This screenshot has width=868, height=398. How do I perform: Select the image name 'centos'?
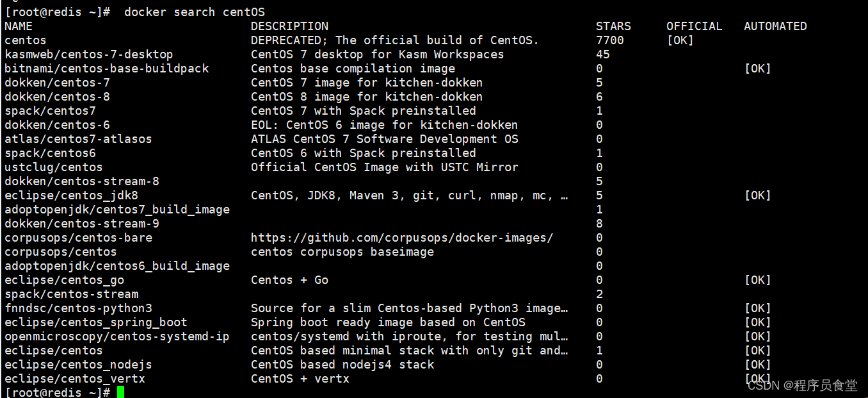pyautogui.click(x=26, y=40)
